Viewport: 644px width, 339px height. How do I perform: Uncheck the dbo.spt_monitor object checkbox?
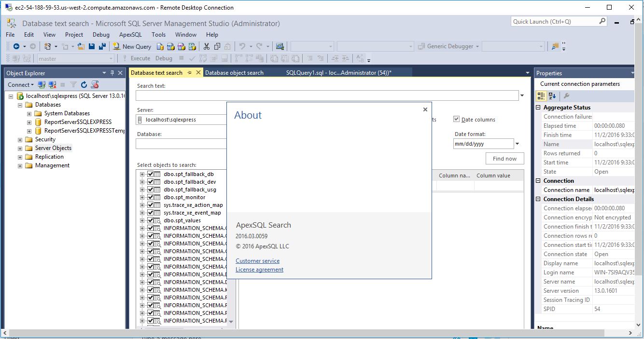151,197
